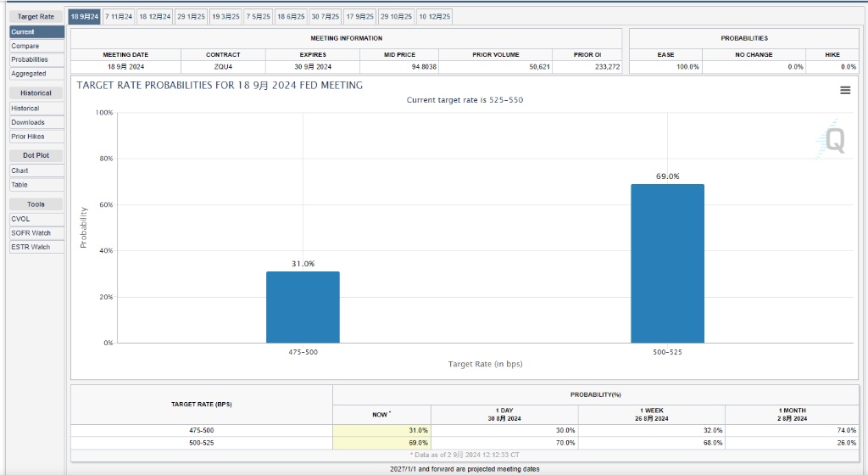Open the SOFR Watch tool
This screenshot has height=475, width=868.
(x=36, y=232)
